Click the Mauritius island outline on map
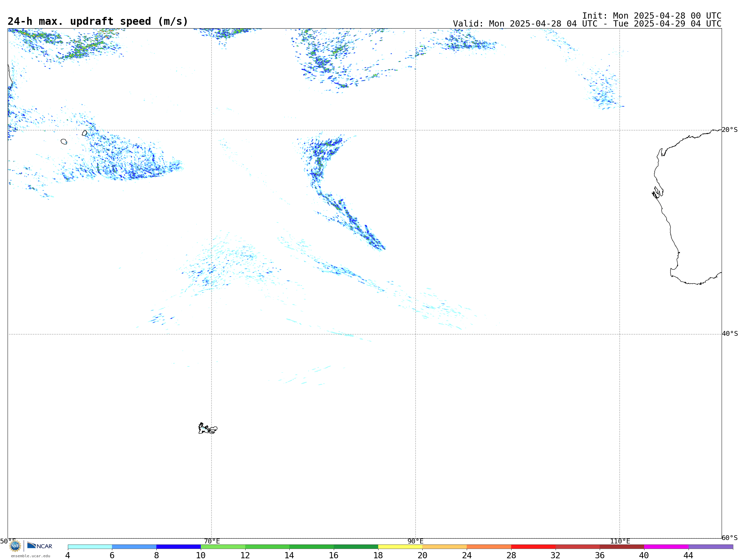Viewport: 744px width, 560px height. tap(84, 133)
